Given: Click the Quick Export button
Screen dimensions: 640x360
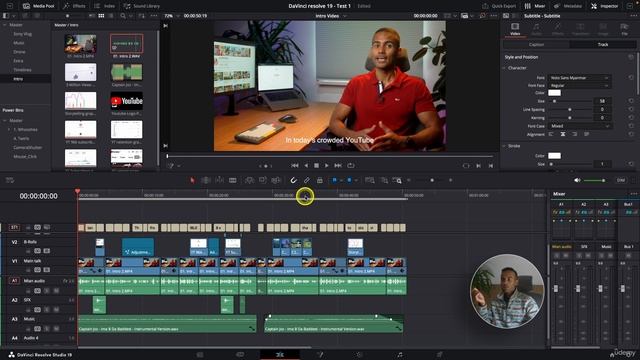Looking at the screenshot, I should pos(499,6).
